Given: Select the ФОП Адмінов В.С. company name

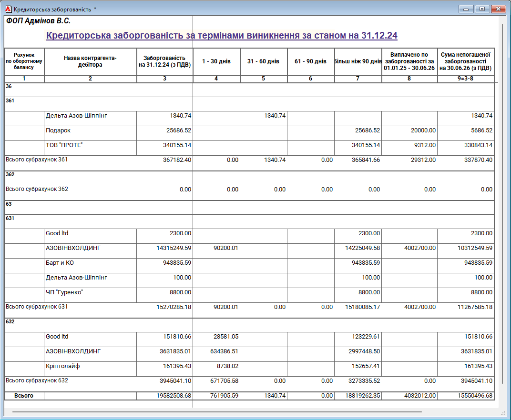Looking at the screenshot, I should [x=38, y=21].
